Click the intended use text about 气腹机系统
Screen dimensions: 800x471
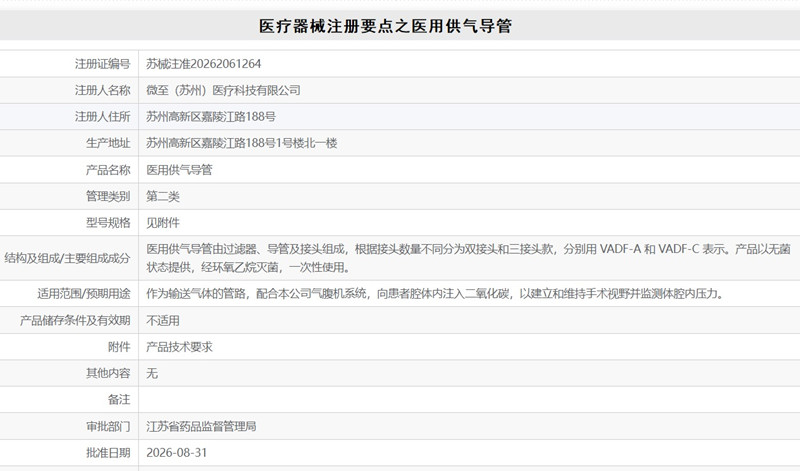[435, 294]
